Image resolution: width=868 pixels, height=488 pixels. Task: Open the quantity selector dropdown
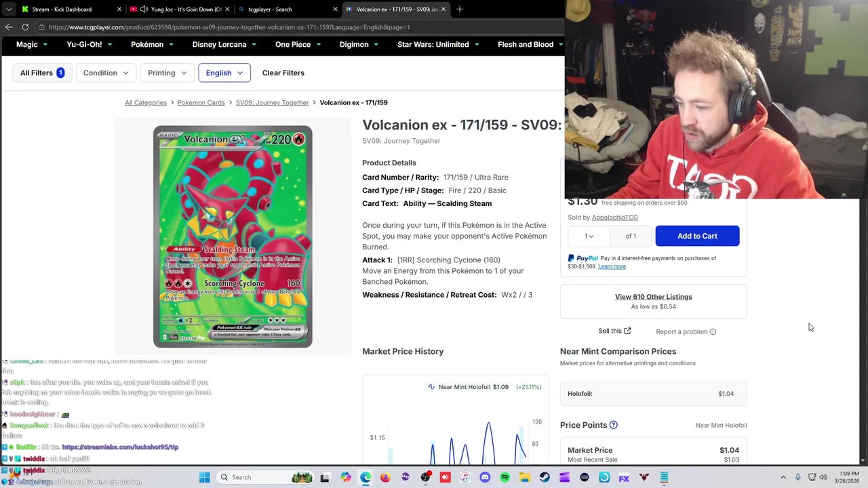(589, 236)
